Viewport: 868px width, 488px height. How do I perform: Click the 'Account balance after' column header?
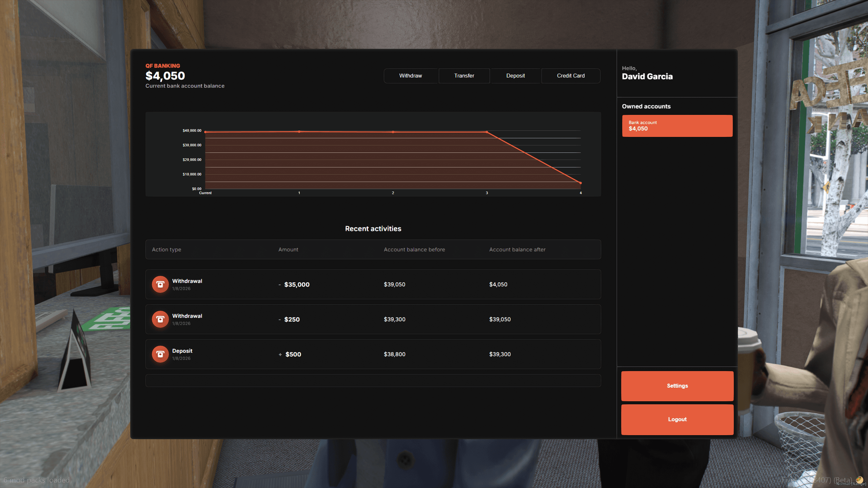point(517,249)
